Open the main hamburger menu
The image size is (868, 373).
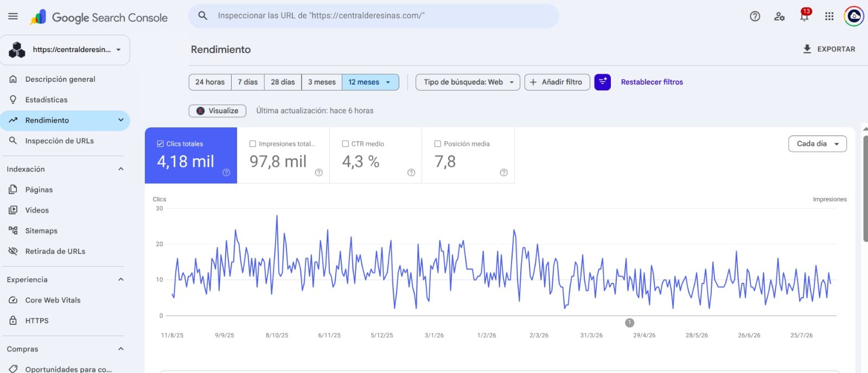point(13,16)
